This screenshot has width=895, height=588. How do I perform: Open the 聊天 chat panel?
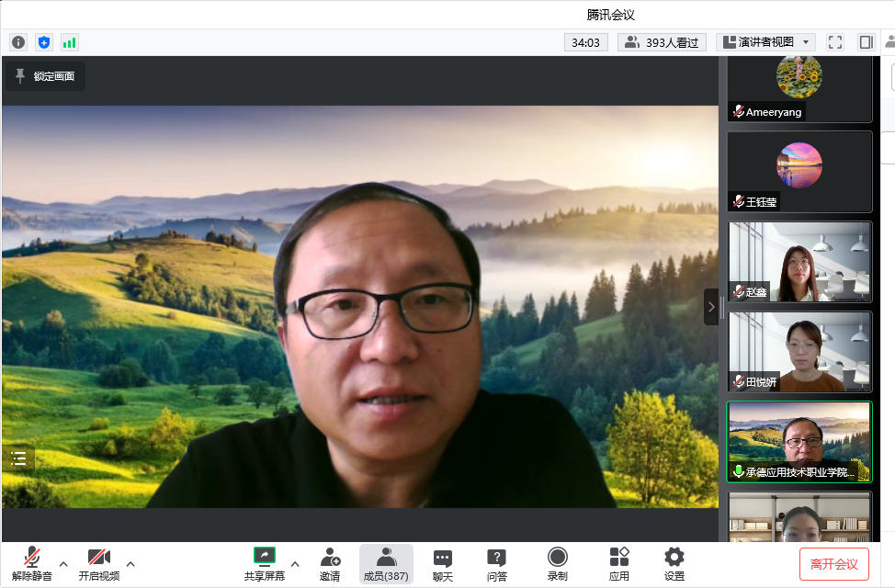pyautogui.click(x=443, y=563)
